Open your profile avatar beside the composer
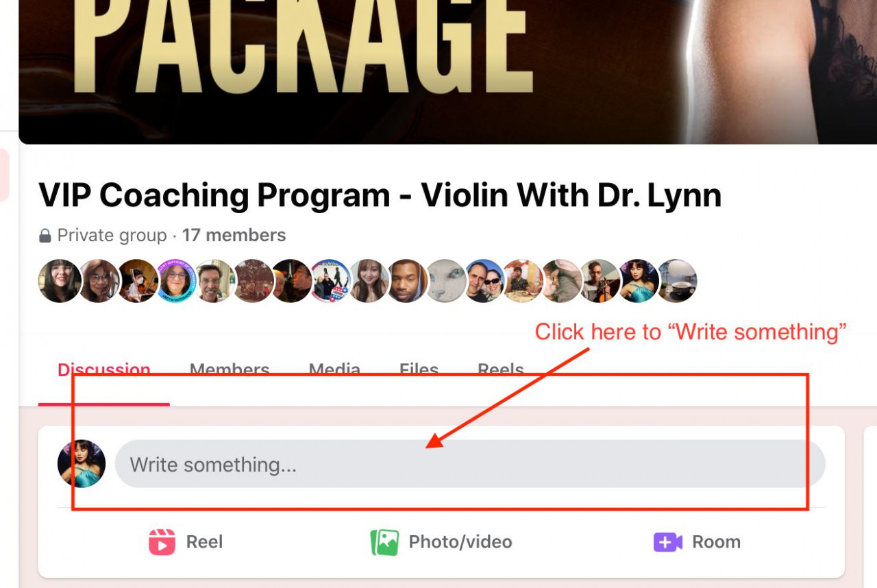Screen dimensions: 877x588 coord(82,463)
